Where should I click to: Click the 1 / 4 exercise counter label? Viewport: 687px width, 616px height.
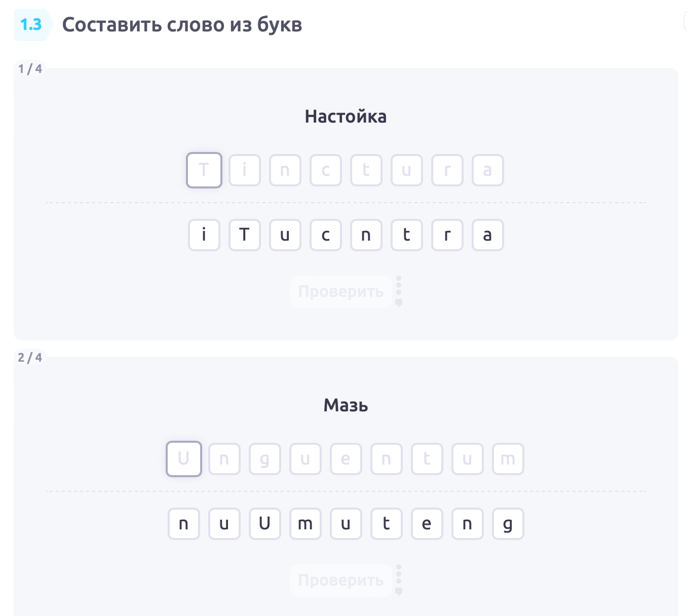pos(30,69)
